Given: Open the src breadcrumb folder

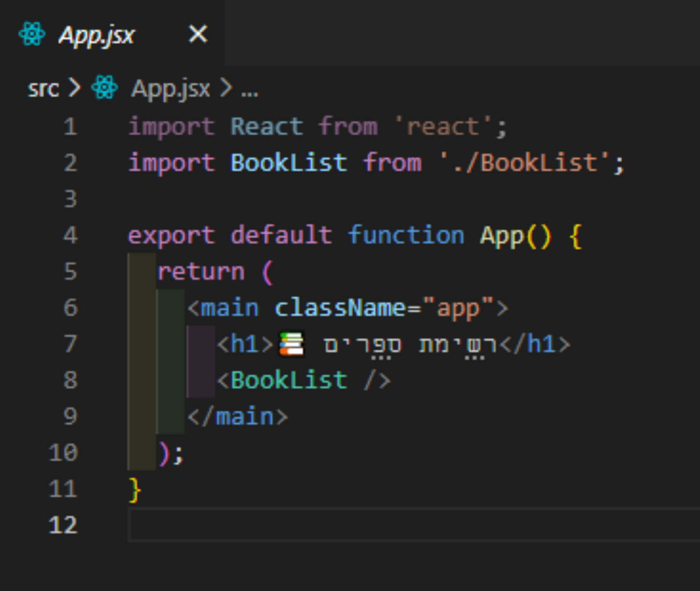Looking at the screenshot, I should (x=43, y=88).
